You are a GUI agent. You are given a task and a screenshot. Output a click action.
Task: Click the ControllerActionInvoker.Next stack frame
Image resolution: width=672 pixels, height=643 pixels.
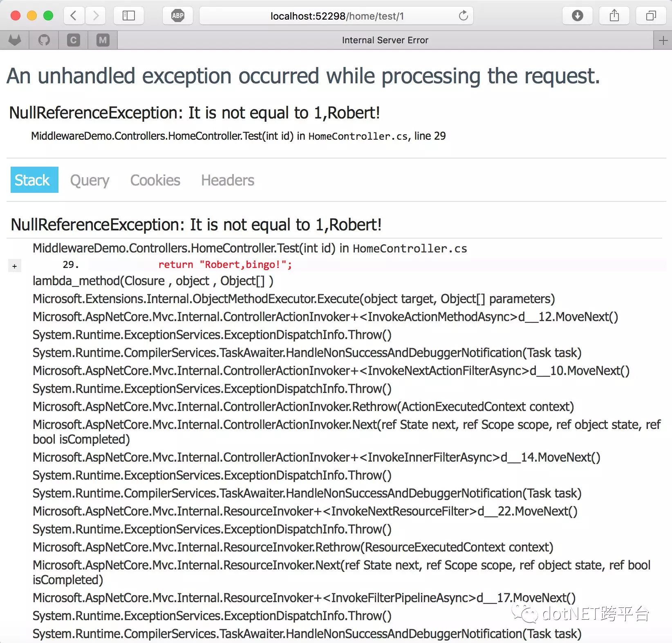347,432
